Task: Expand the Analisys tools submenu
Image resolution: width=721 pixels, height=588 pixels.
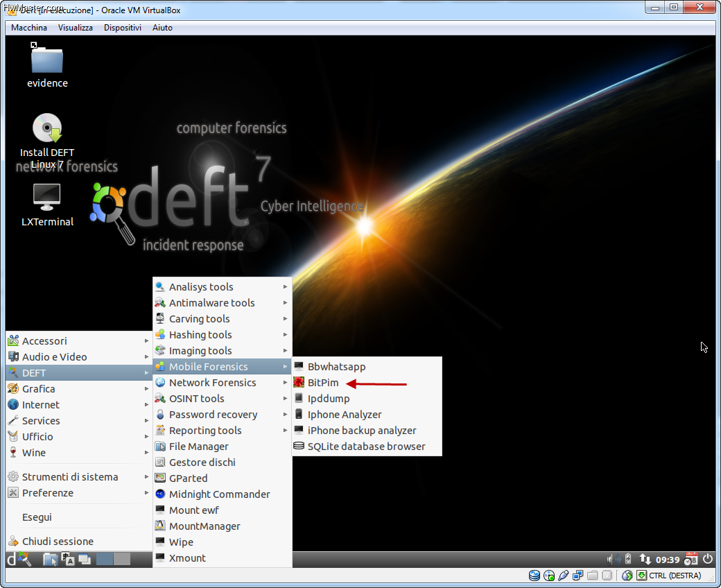Action: (223, 287)
